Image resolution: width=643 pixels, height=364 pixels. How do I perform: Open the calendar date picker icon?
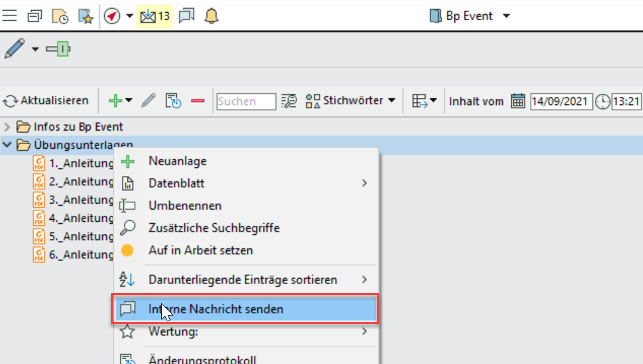(518, 101)
